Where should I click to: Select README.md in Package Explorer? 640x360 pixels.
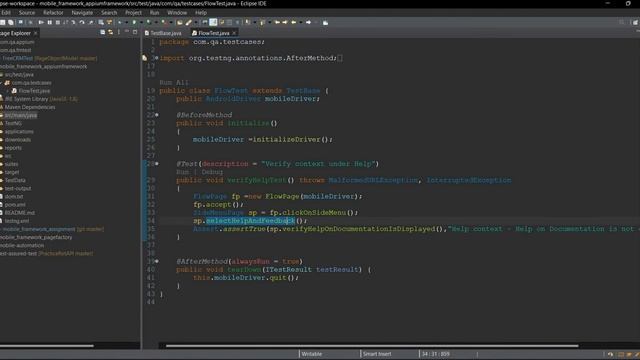coord(20,213)
